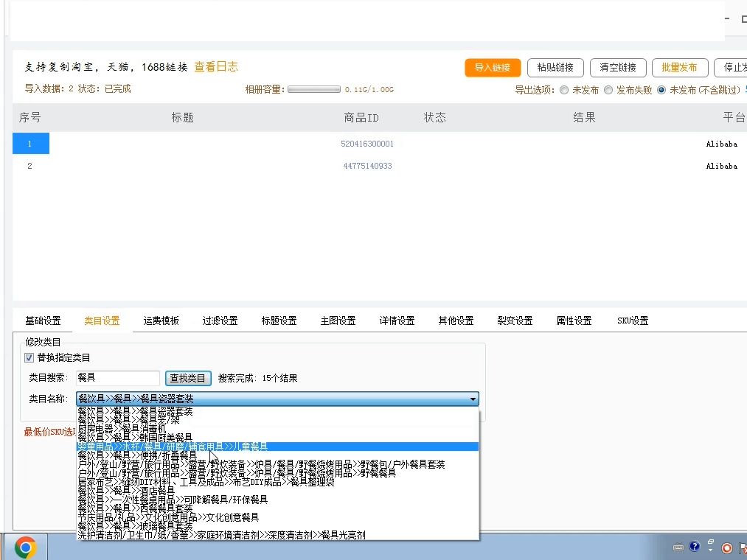This screenshot has width=747, height=560.
Task: Collapse the 类目名称 dropdown
Action: coord(473,398)
